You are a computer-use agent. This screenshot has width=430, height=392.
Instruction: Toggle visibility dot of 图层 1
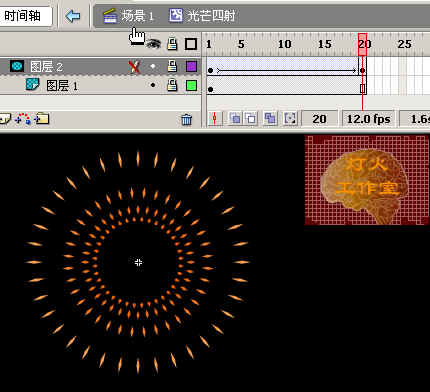pyautogui.click(x=153, y=85)
